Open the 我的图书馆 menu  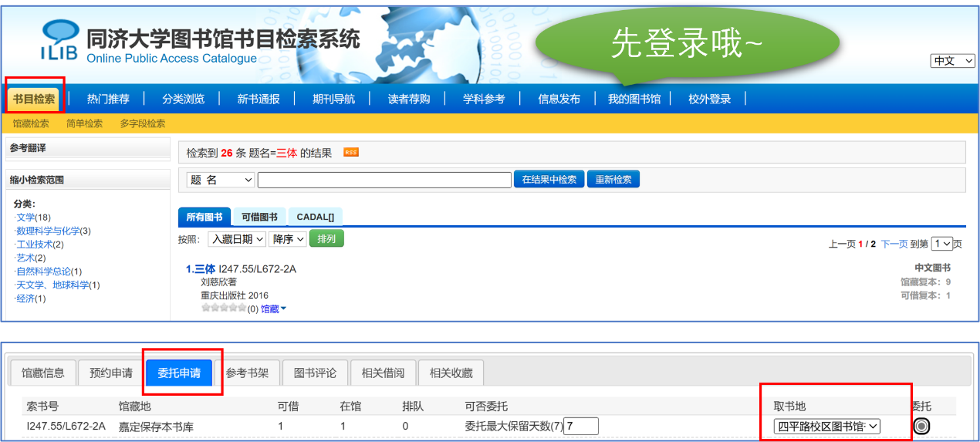[x=634, y=99]
